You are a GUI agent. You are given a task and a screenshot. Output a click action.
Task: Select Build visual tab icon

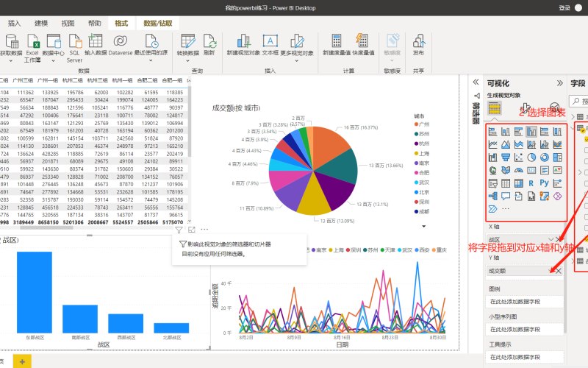[494, 108]
